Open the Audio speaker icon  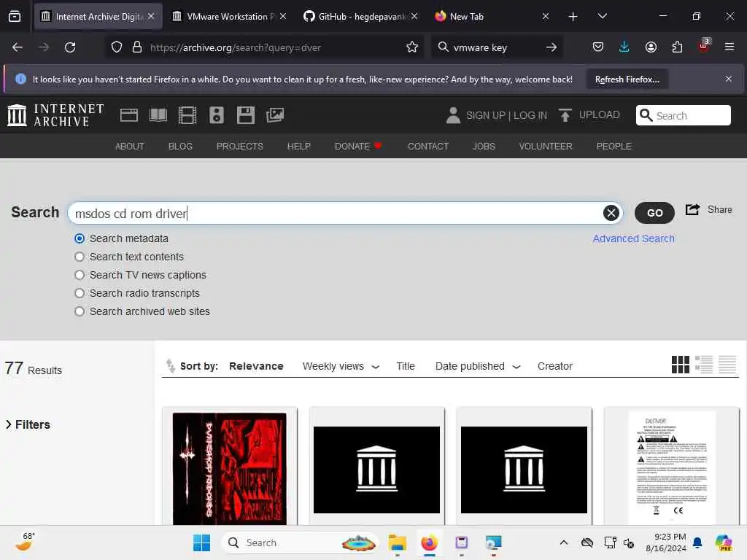(216, 115)
